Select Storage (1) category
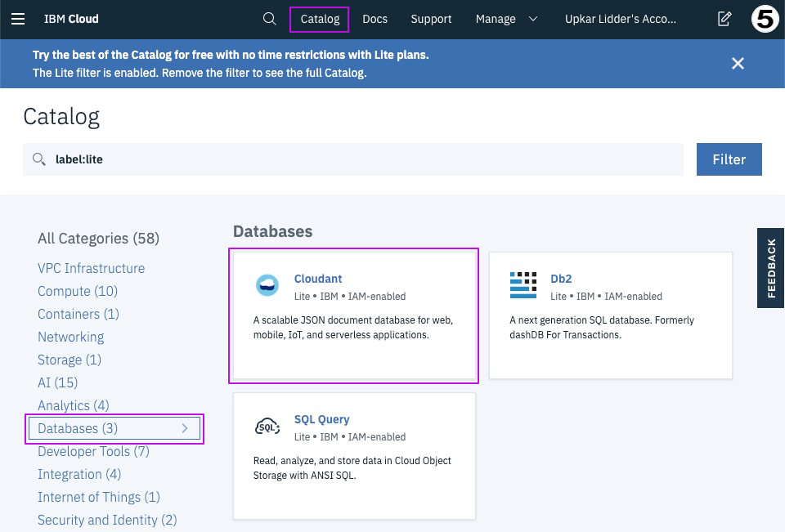Image resolution: width=785 pixels, height=532 pixels. (x=70, y=360)
